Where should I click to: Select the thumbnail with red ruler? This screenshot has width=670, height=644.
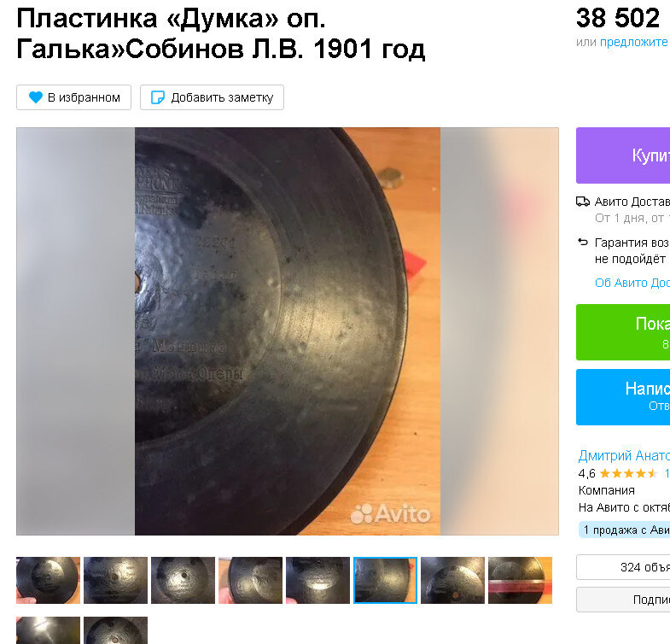coord(520,580)
